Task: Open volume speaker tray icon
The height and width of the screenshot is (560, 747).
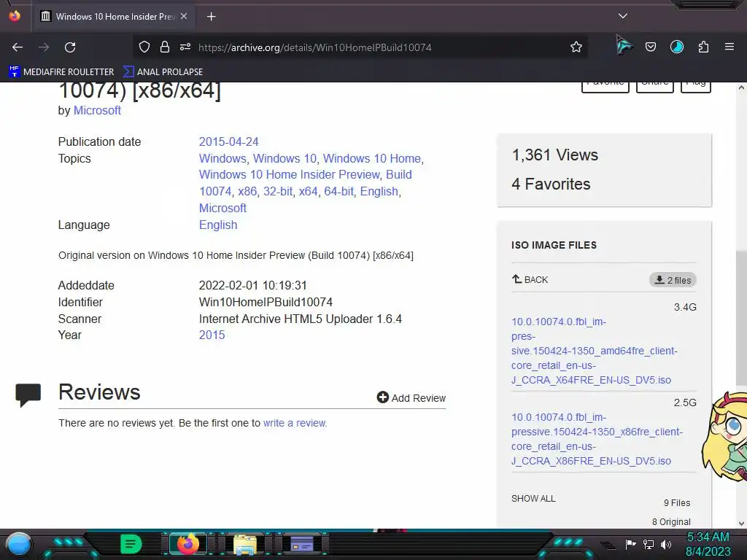Action: (x=666, y=544)
